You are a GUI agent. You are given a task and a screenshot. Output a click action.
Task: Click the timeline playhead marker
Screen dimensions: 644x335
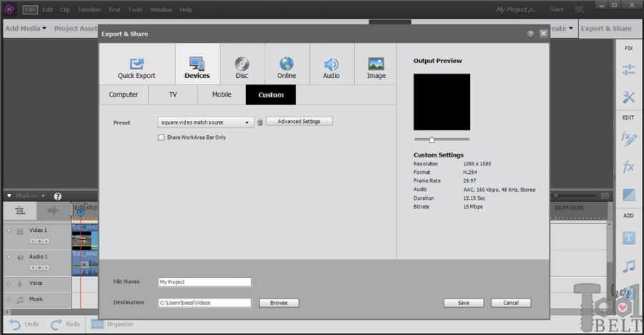[80, 212]
